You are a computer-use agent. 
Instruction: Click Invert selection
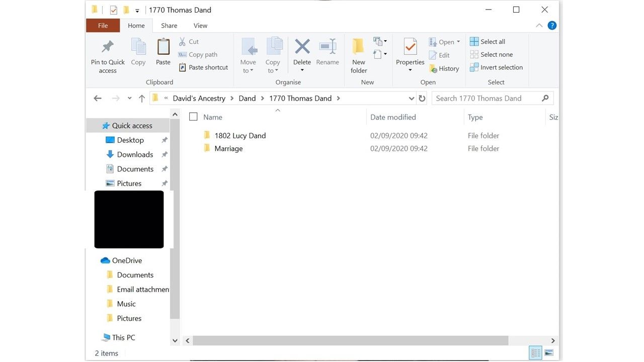(496, 67)
